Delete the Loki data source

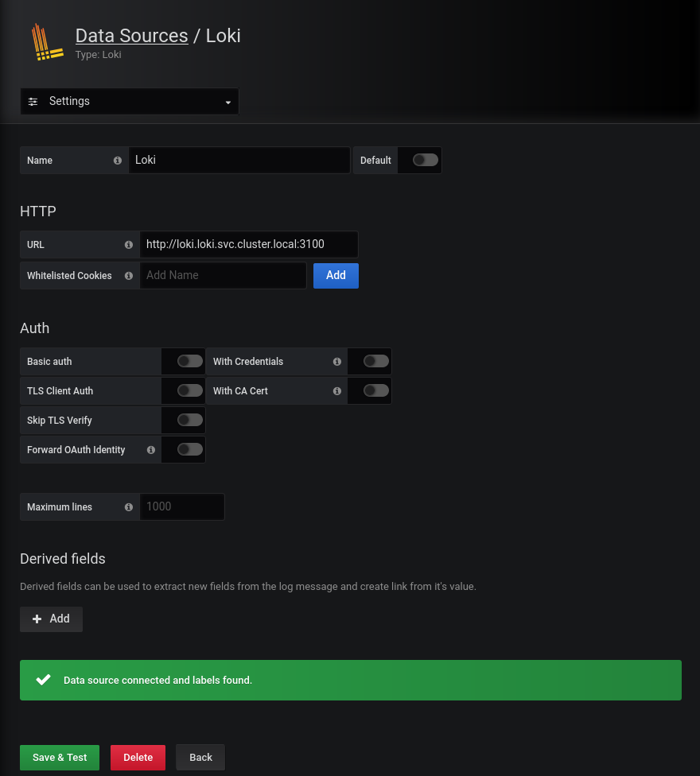138,758
